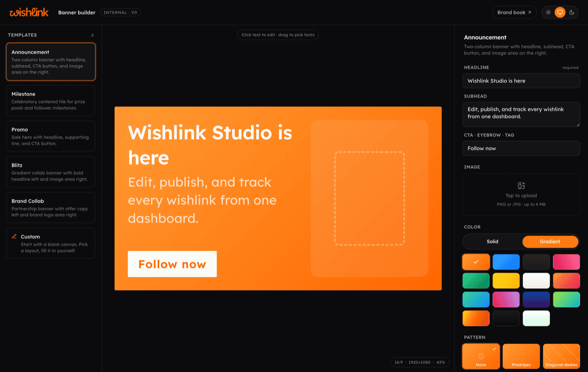Click the 'PNG or JPG · up to 4 MB' text
The image size is (588, 372).
(521, 204)
